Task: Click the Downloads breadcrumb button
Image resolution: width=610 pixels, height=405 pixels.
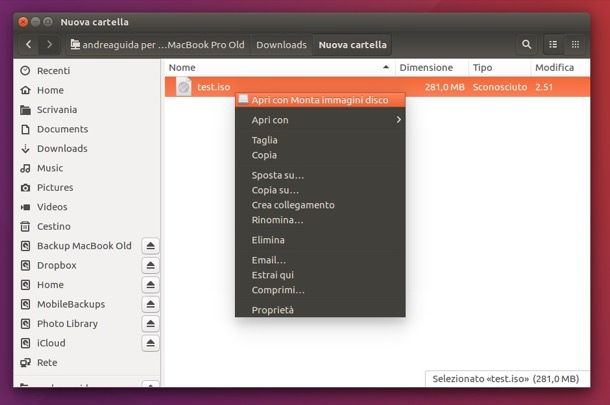Action: pos(281,45)
